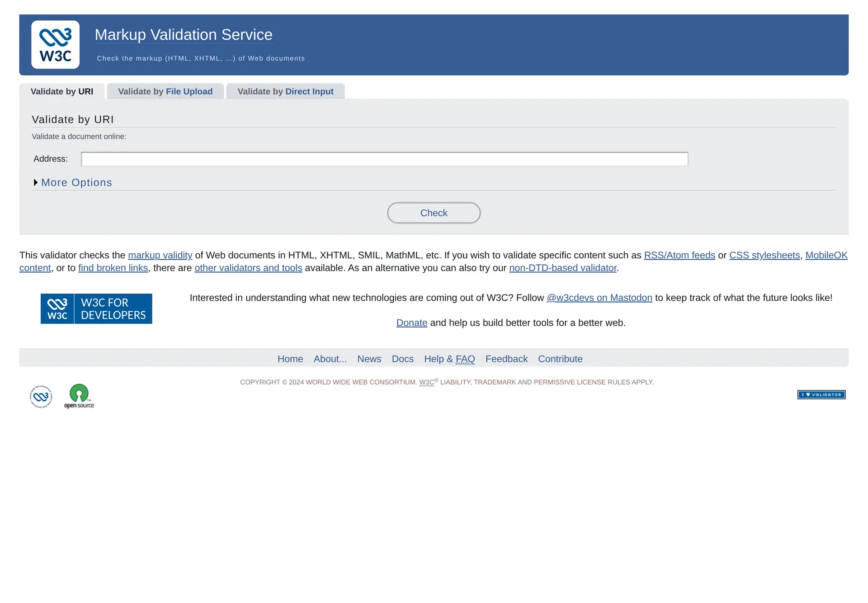The height and width of the screenshot is (603, 868).
Task: Expand the More Options section
Action: [73, 182]
